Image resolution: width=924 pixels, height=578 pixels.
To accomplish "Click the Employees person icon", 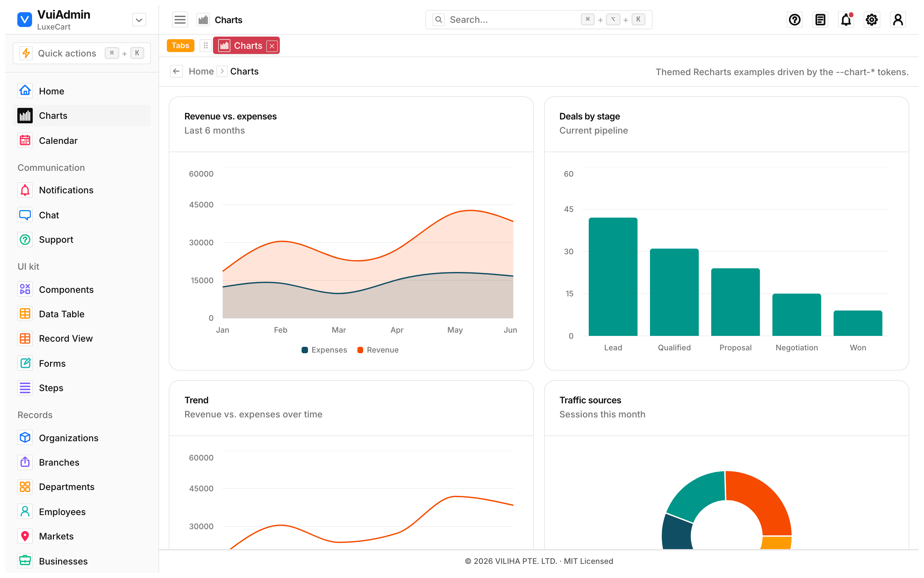I will [x=25, y=512].
